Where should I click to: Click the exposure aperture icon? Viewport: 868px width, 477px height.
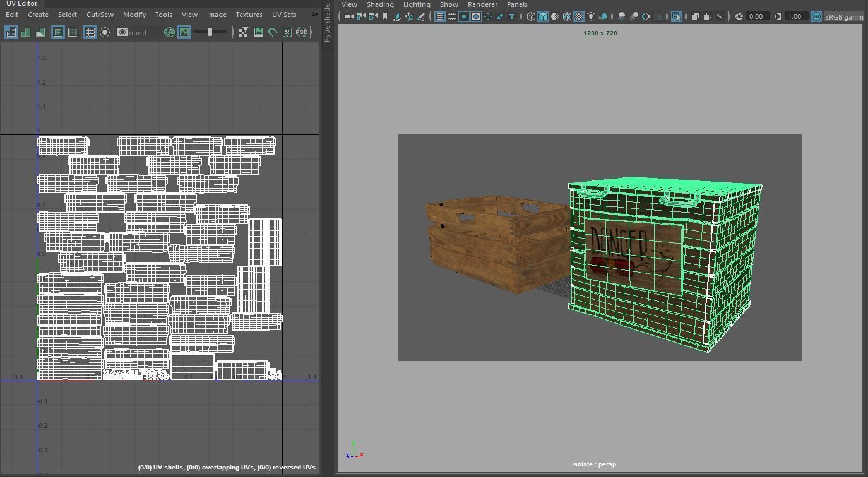(739, 16)
